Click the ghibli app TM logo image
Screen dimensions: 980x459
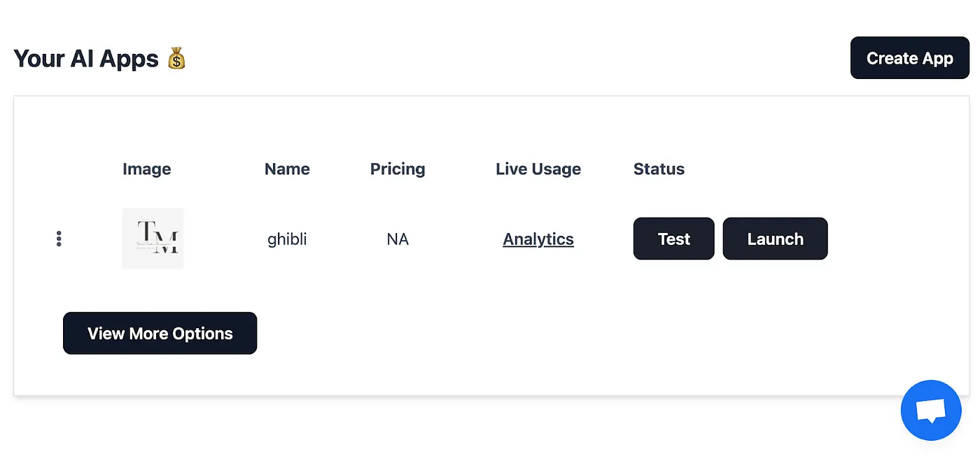coord(153,239)
